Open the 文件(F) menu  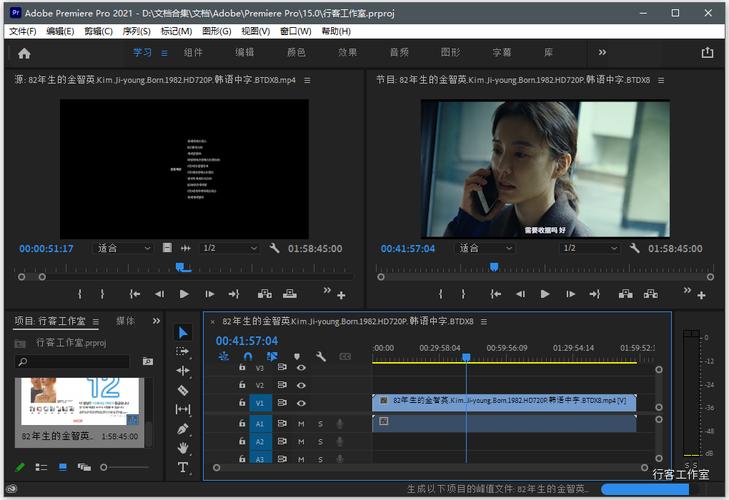23,31
